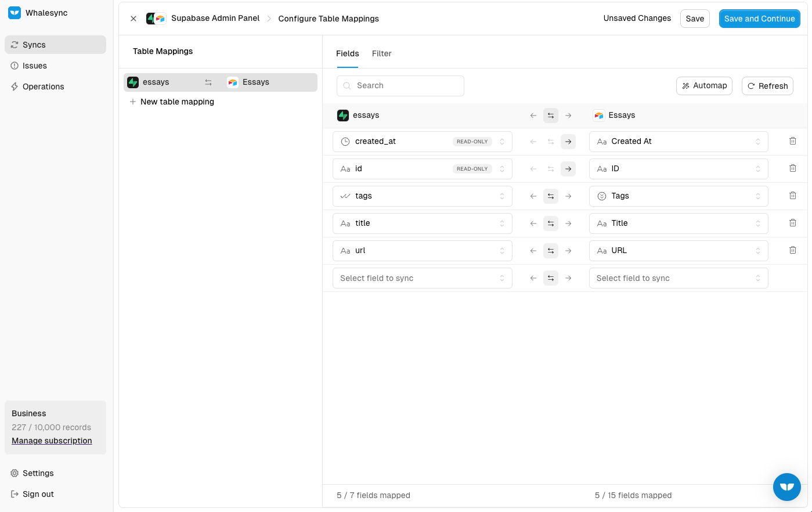Delete the title field mapping
The height and width of the screenshot is (512, 812).
click(x=793, y=223)
